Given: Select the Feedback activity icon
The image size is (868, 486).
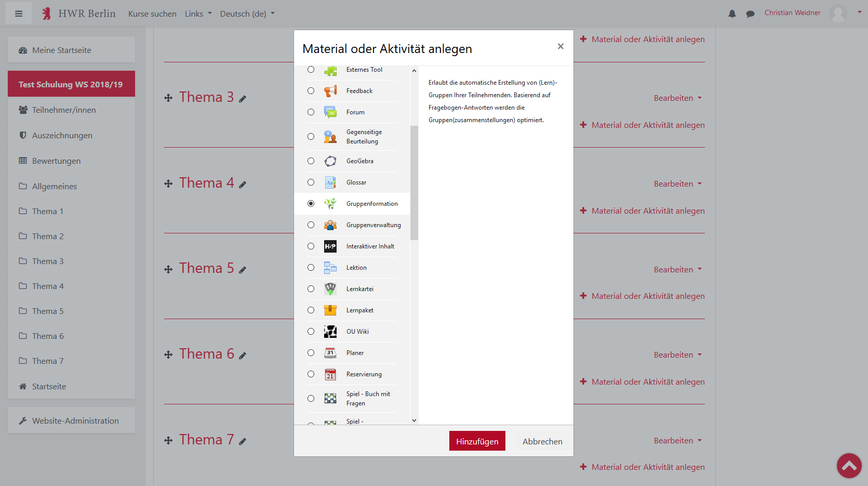Looking at the screenshot, I should pos(331,90).
